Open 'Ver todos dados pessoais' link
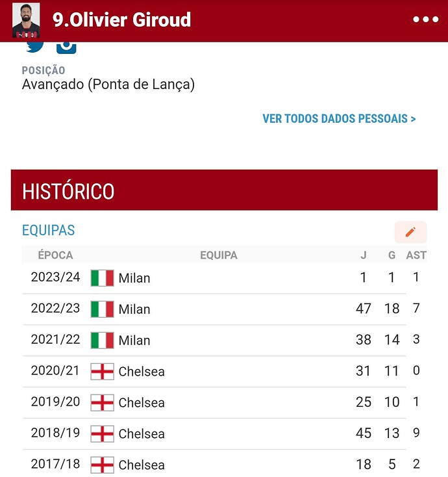448x477 pixels. (339, 119)
